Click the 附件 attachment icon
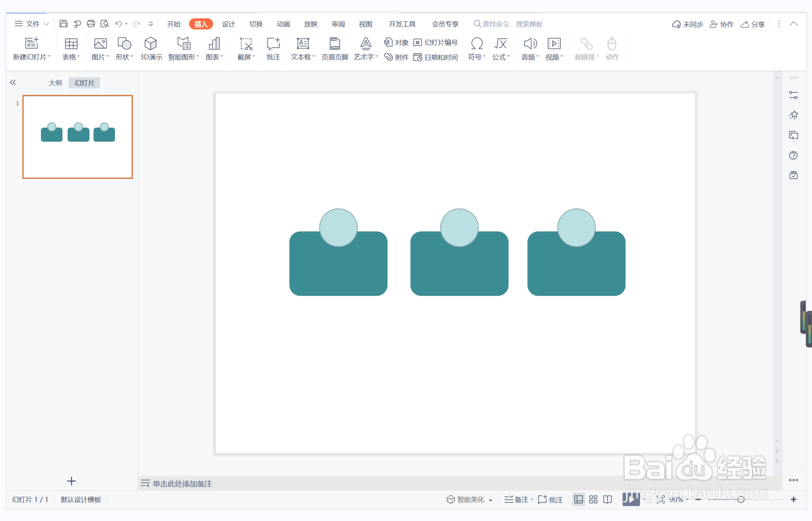The width and height of the screenshot is (812, 521). [x=388, y=57]
